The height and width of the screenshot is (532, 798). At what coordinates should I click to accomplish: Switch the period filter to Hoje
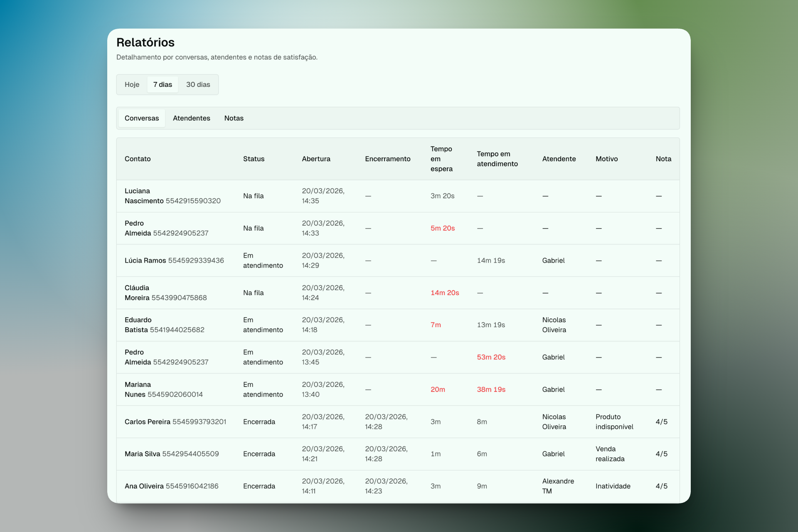(x=132, y=84)
